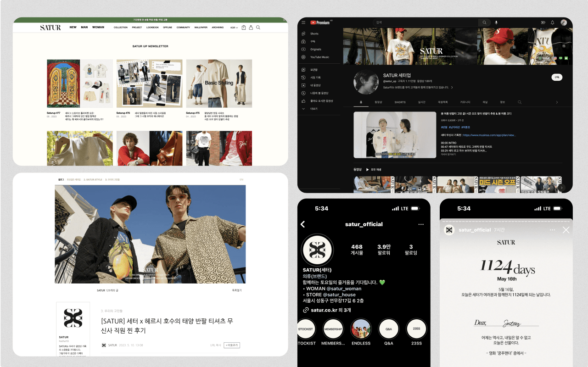Open Saturup #77 newsletter thumbnail
The image size is (588, 367).
coord(80,83)
